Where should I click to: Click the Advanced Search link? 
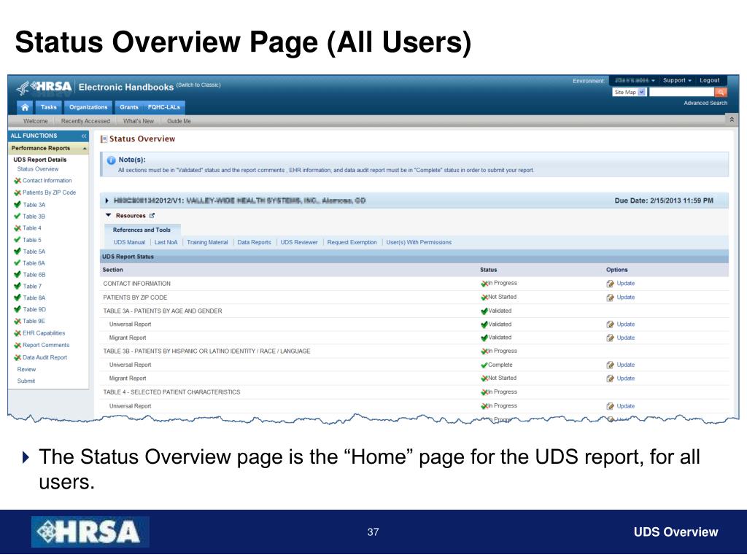coord(705,103)
